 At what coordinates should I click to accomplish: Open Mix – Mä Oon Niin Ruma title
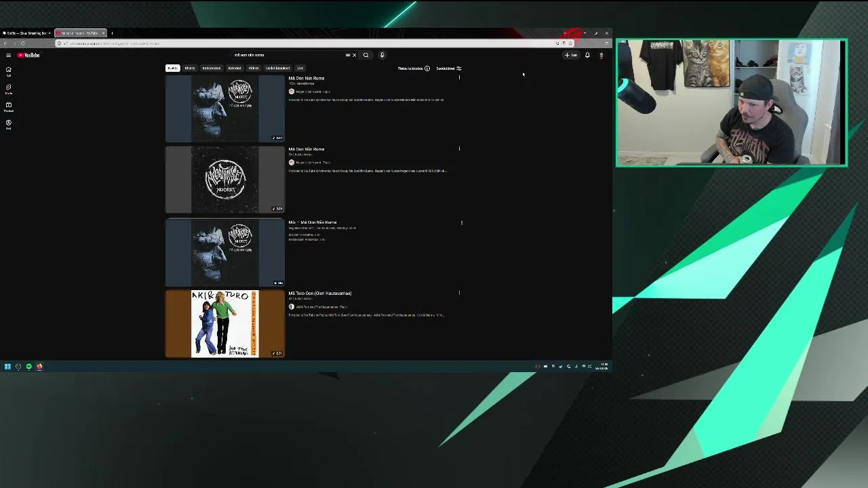313,222
